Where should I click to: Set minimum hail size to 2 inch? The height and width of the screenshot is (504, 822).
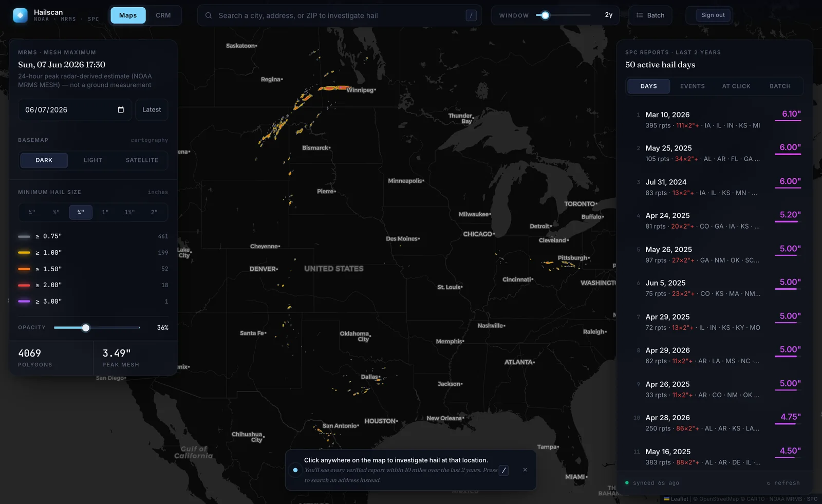[154, 212]
